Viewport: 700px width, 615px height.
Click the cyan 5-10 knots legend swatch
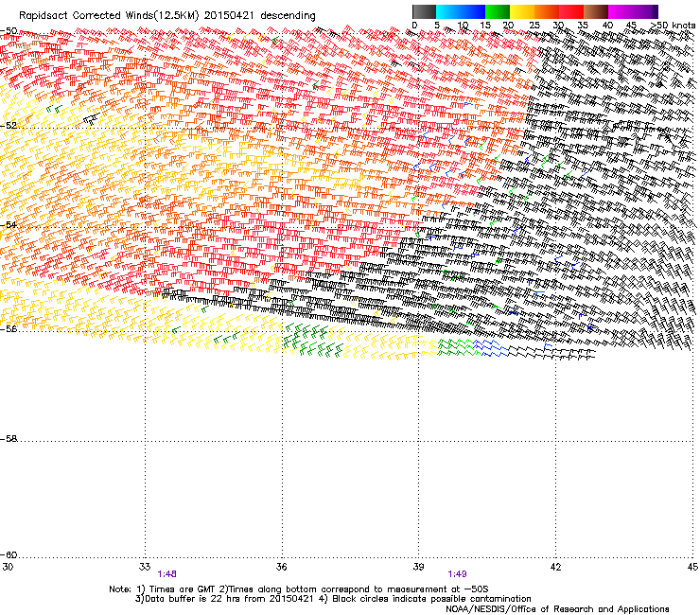(448, 11)
